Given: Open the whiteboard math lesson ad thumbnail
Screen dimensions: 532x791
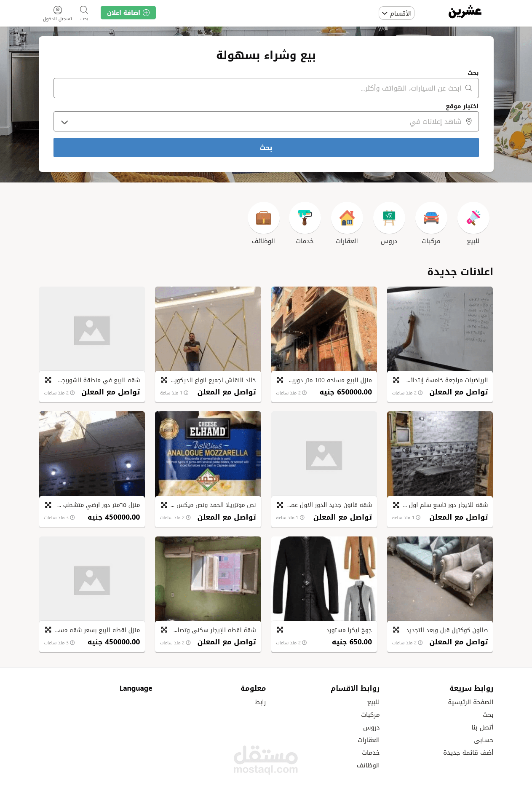Looking at the screenshot, I should coord(440,329).
